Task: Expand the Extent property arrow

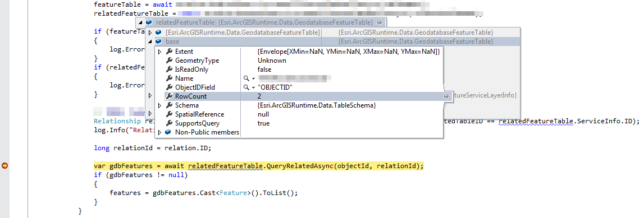Action: pos(160,52)
